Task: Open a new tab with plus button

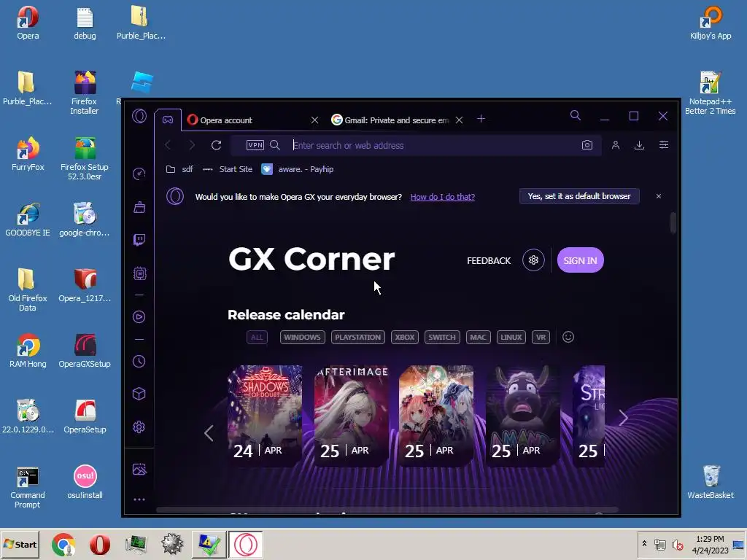Action: click(481, 119)
